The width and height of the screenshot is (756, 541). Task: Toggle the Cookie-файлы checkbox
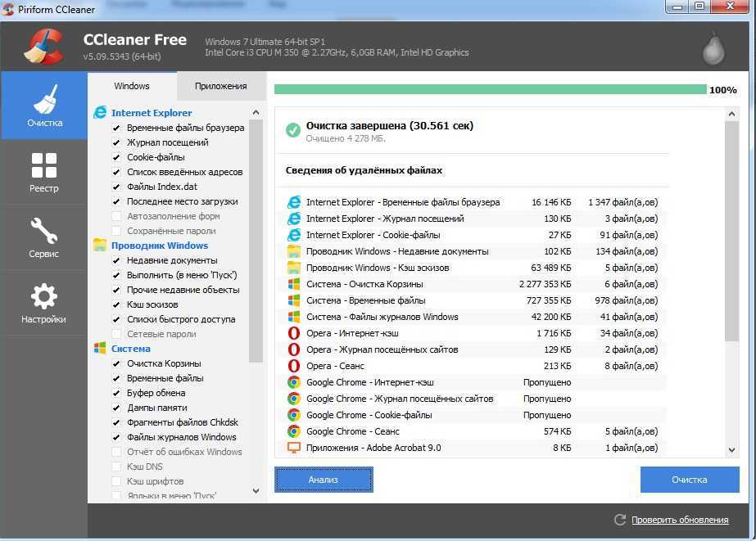tap(116, 157)
